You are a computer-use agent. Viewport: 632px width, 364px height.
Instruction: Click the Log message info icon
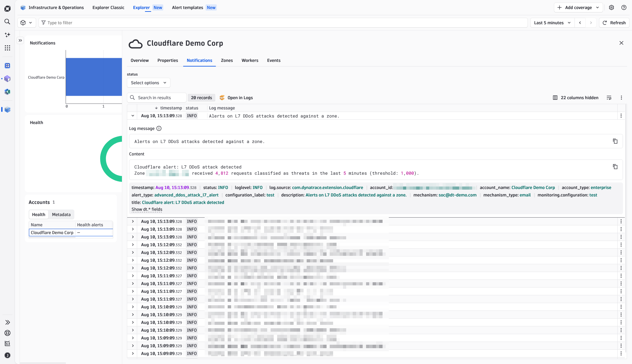click(x=159, y=128)
